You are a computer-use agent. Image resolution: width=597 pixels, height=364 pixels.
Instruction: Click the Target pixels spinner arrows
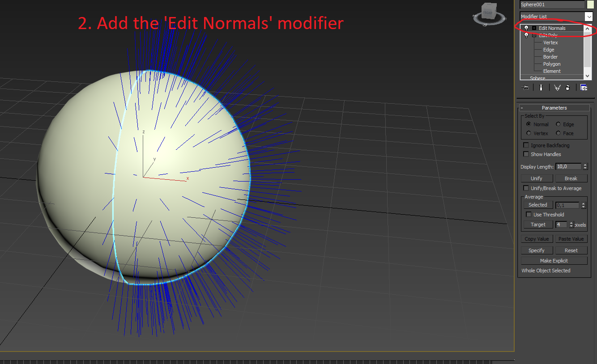(571, 224)
